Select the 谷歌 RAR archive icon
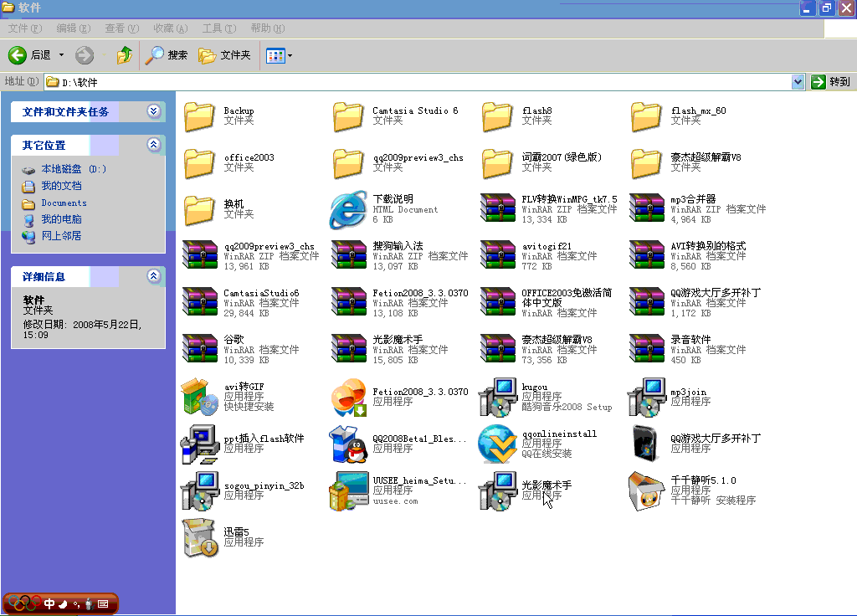This screenshot has height=616, width=857. 199,349
